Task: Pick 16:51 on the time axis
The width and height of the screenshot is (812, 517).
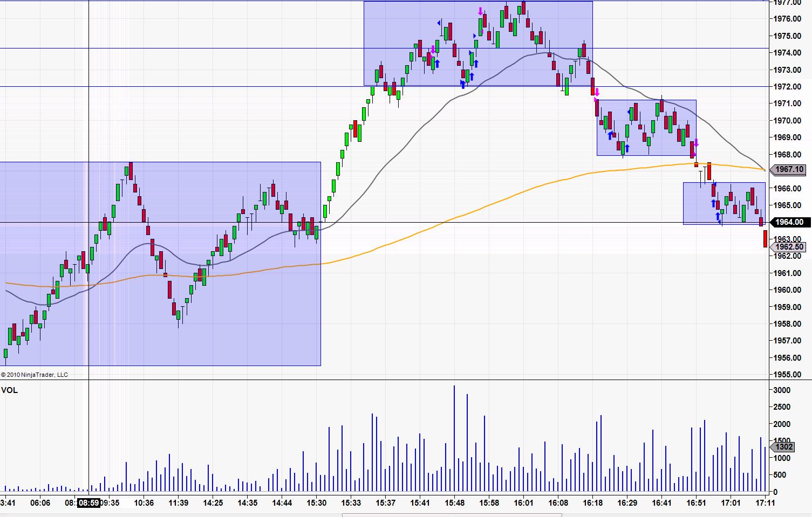Action: [697, 503]
